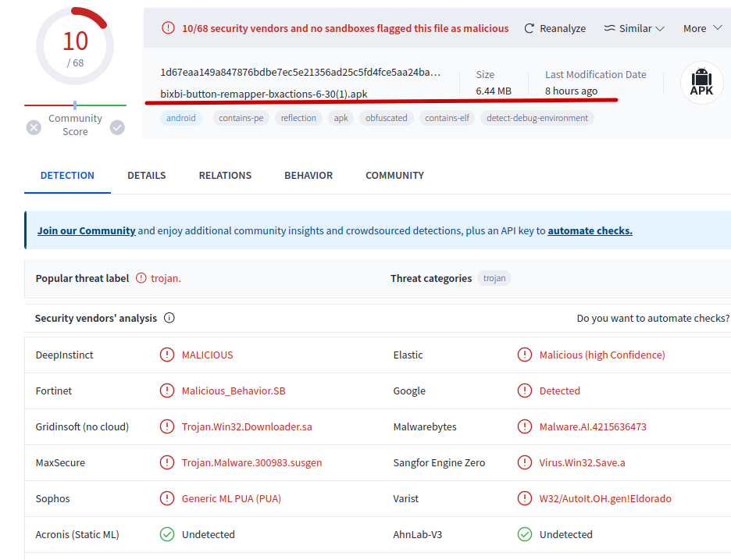This screenshot has width=731, height=560.
Task: Expand the Similar dropdown menu
Action: tap(634, 29)
